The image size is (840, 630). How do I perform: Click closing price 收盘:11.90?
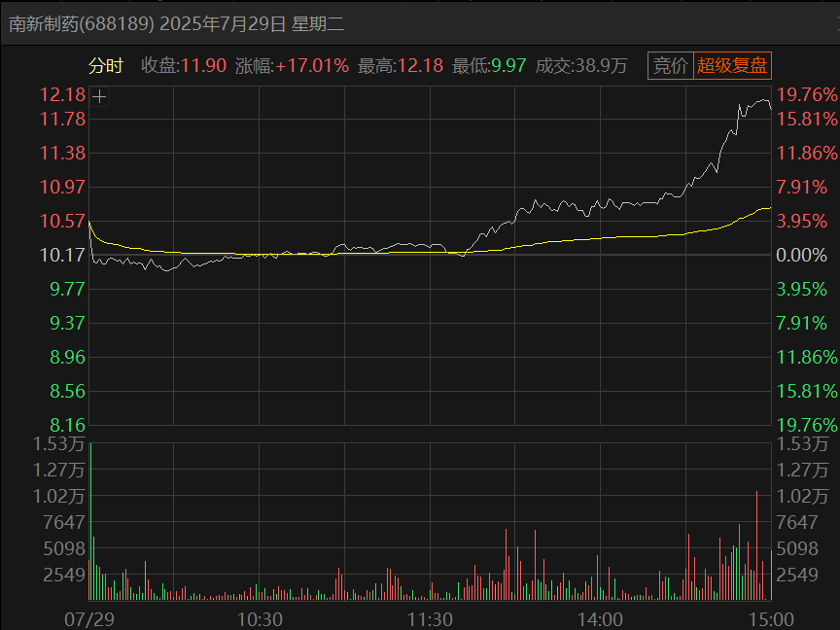pos(184,66)
